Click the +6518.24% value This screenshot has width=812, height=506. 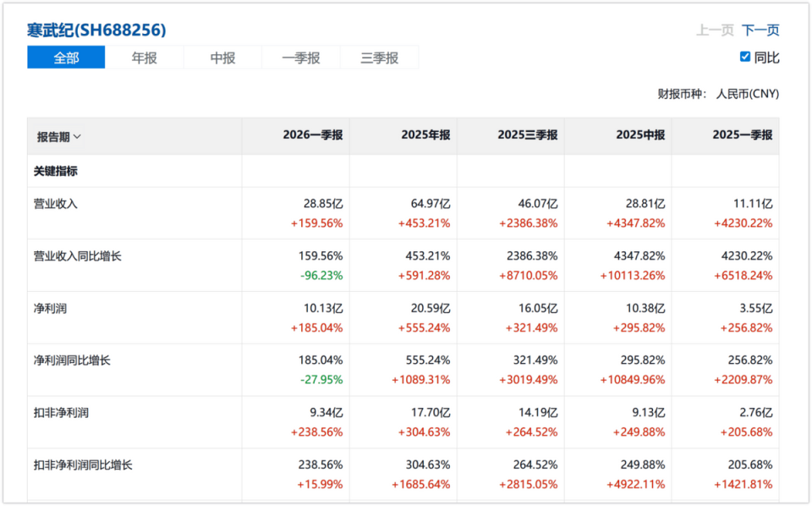[x=743, y=276]
